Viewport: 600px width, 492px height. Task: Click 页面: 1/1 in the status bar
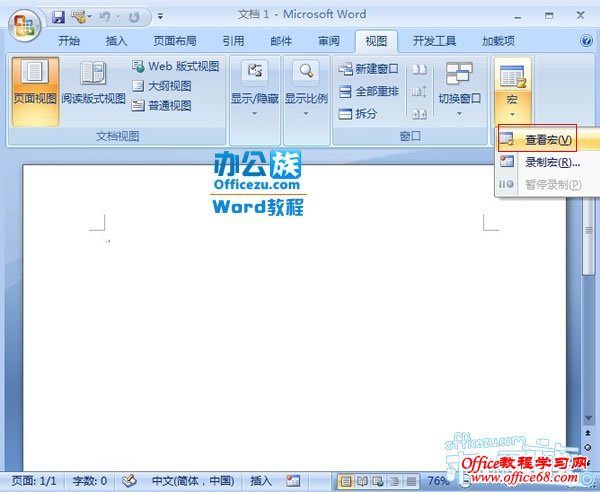(34, 481)
